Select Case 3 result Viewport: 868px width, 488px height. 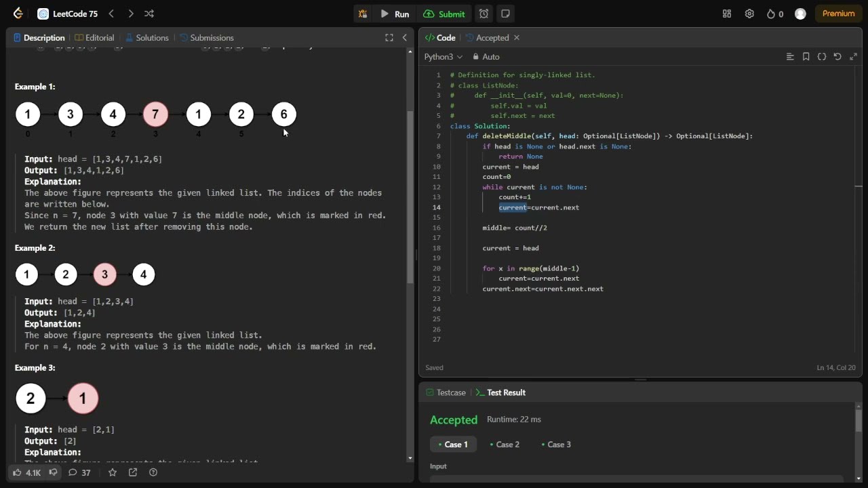pos(556,445)
